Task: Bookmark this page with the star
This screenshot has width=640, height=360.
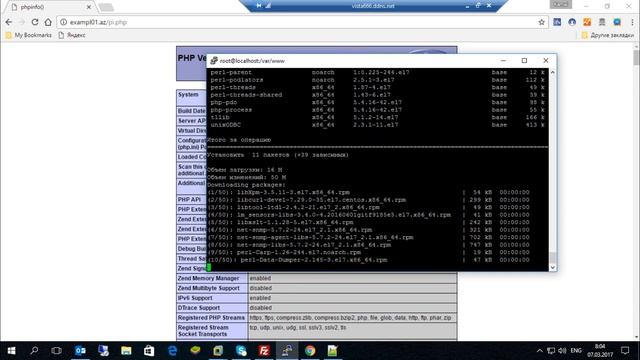Action: (x=542, y=22)
